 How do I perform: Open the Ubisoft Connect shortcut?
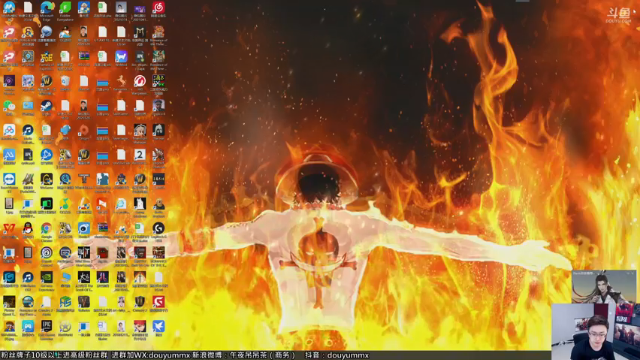pos(47,253)
